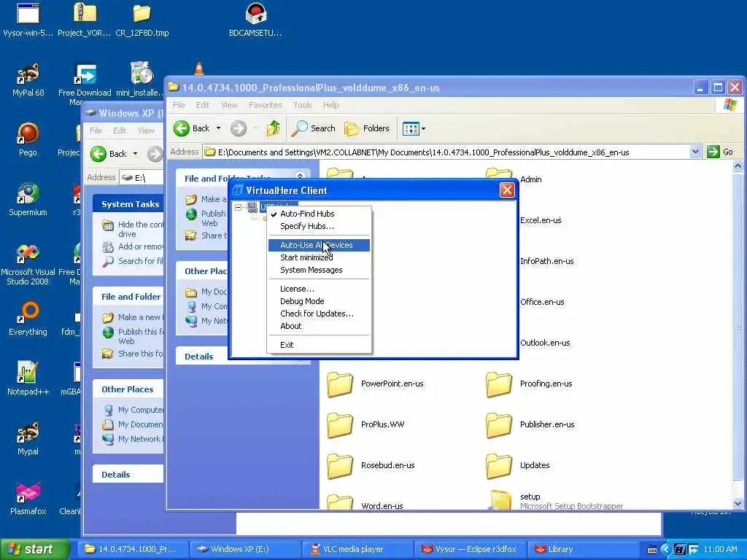Open the PowerPoint.en-us folder
This screenshot has height=560, width=747.
376,384
